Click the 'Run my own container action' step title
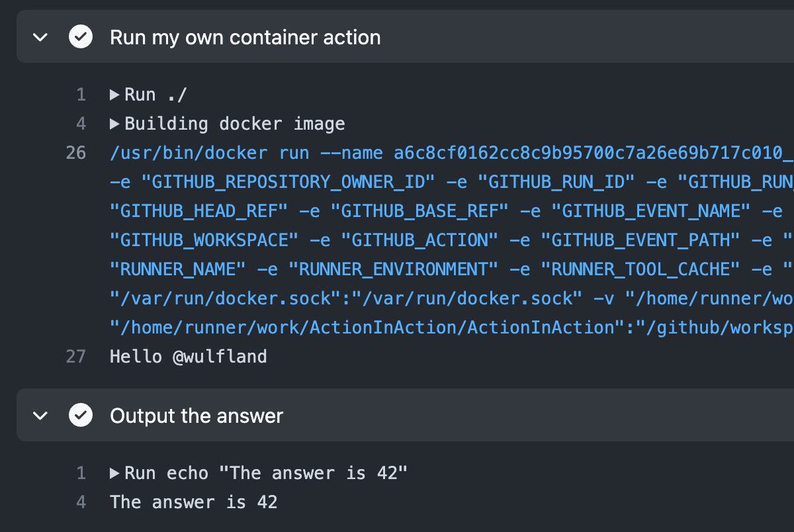 click(x=246, y=37)
